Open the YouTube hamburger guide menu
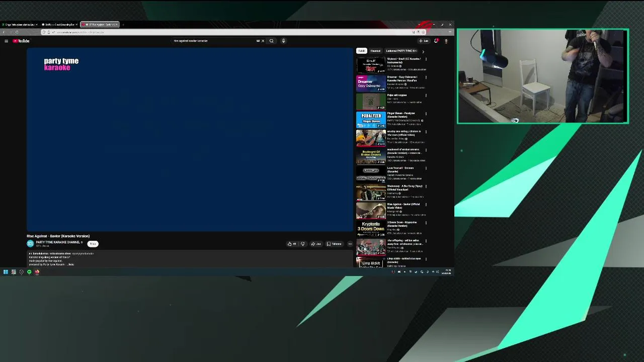This screenshot has width=644, height=362. pyautogui.click(x=6, y=41)
